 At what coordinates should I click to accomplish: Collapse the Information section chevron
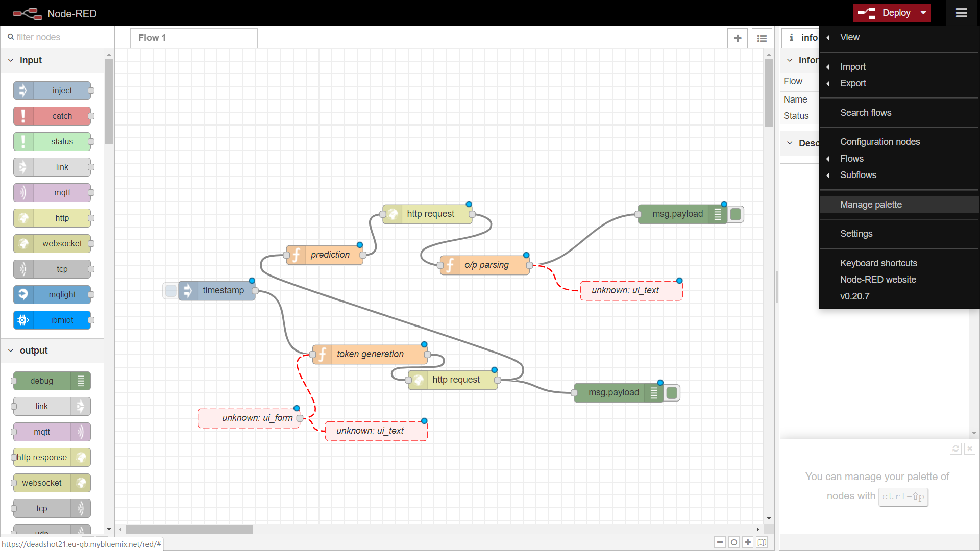790,60
